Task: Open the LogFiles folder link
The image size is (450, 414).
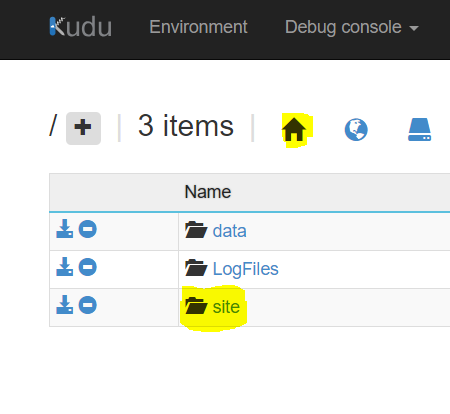Action: [x=245, y=269]
